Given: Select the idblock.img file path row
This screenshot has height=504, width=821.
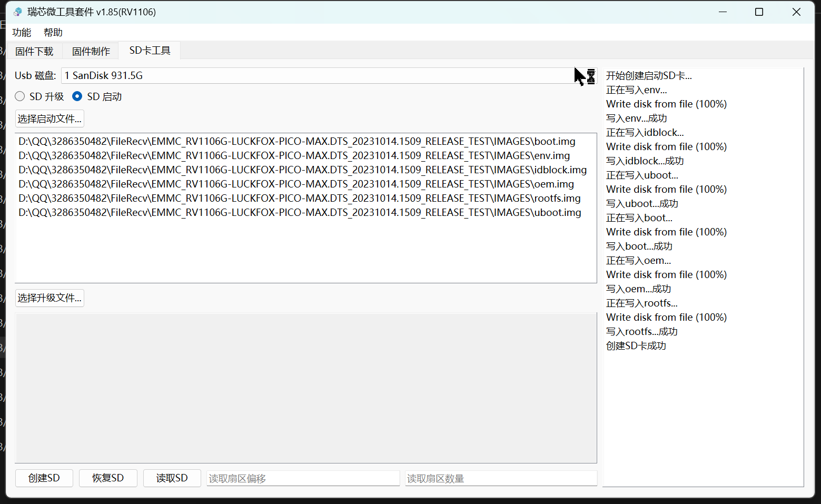Looking at the screenshot, I should [x=303, y=170].
